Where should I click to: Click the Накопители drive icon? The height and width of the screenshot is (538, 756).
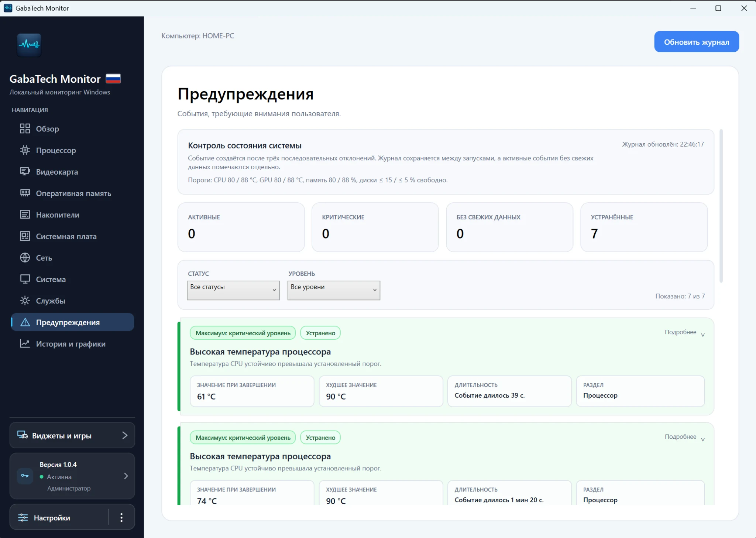click(x=25, y=215)
